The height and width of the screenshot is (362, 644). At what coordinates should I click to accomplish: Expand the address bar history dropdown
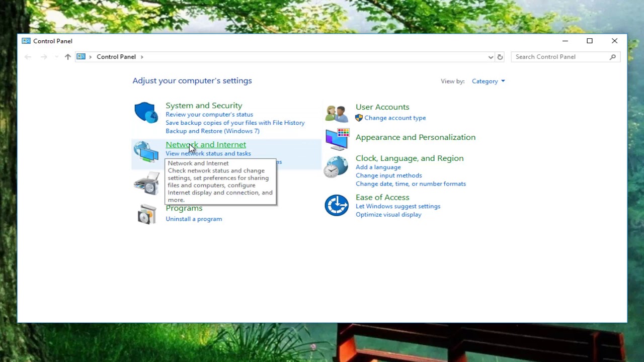click(x=491, y=57)
